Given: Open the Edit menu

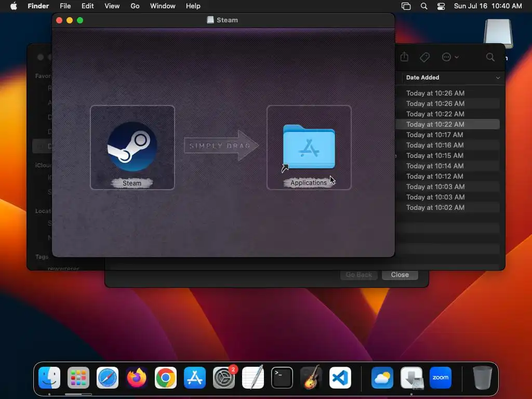Looking at the screenshot, I should [87, 6].
